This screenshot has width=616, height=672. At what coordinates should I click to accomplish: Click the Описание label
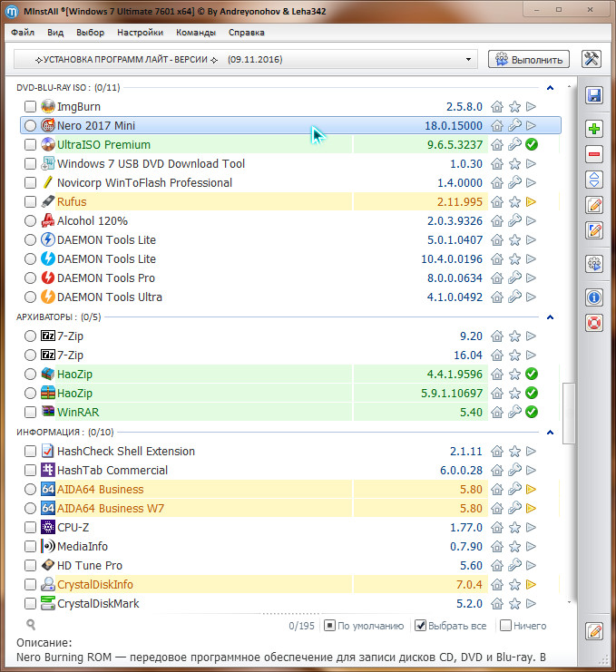click(x=44, y=642)
